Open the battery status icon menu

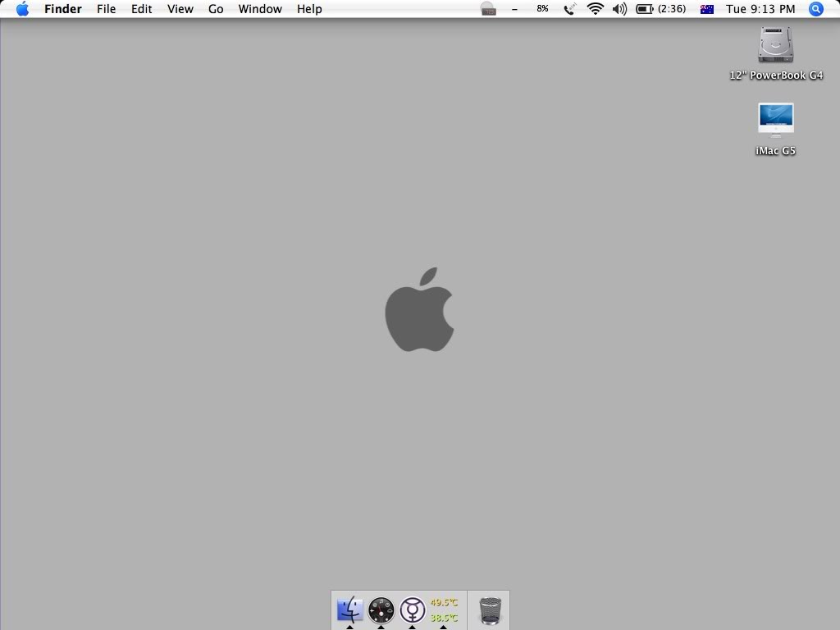click(x=645, y=8)
